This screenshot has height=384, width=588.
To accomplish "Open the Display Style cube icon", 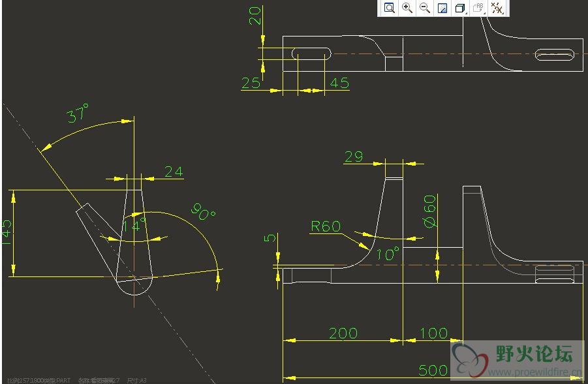I will tap(460, 8).
